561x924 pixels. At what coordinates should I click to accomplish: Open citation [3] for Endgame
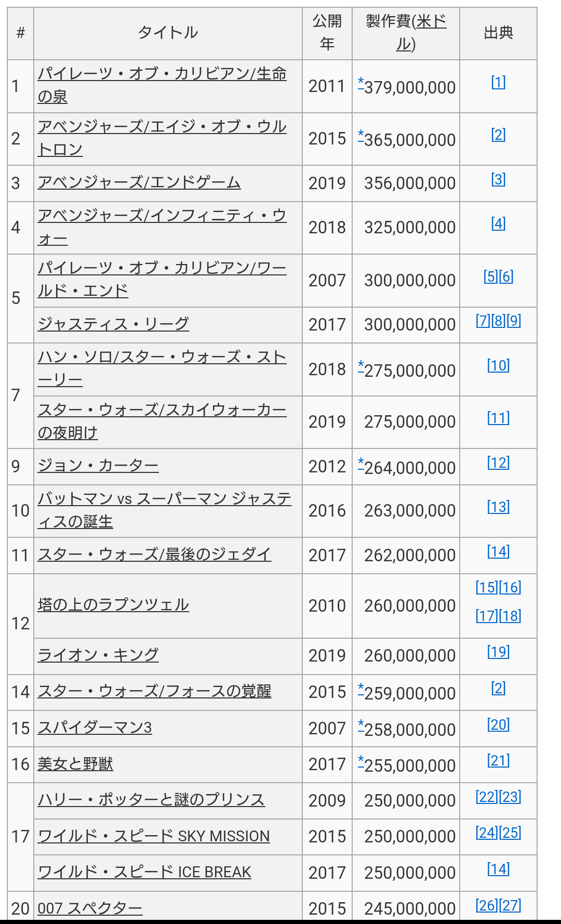coord(498,180)
